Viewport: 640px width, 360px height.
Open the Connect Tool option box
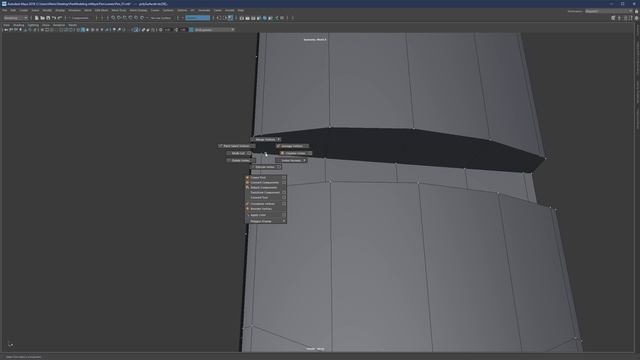click(284, 178)
